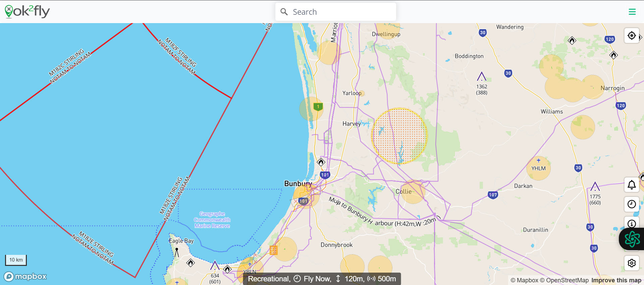644x285 pixels.
Task: Click the 10 km scale indicator
Action: pyautogui.click(x=16, y=260)
